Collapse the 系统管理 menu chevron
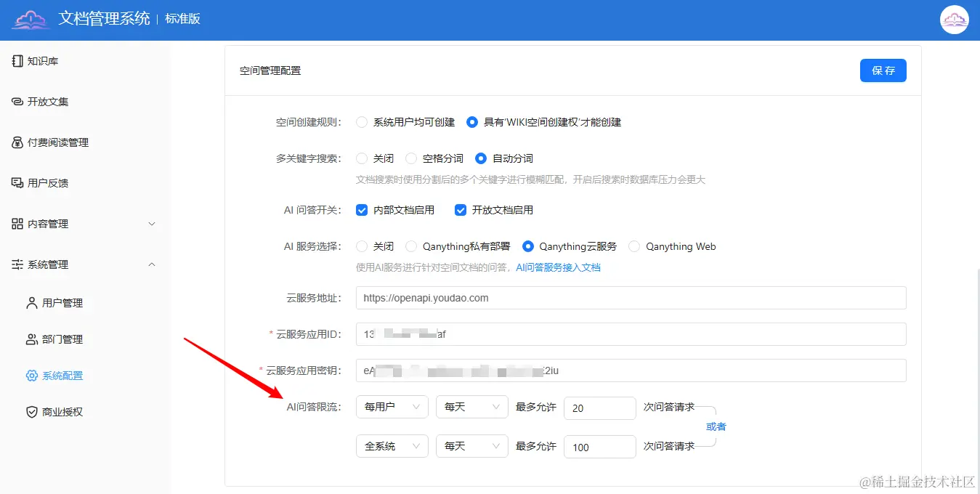 click(x=152, y=264)
